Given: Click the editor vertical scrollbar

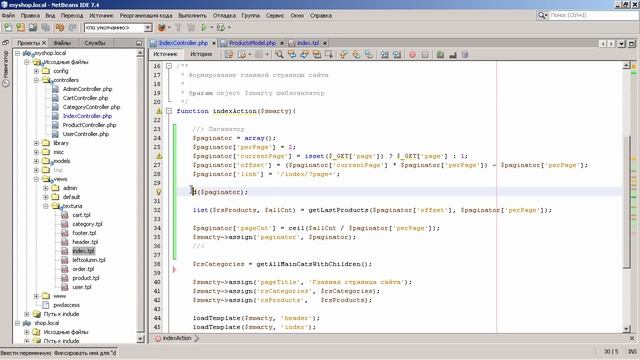Looking at the screenshot, I should click(x=627, y=197).
